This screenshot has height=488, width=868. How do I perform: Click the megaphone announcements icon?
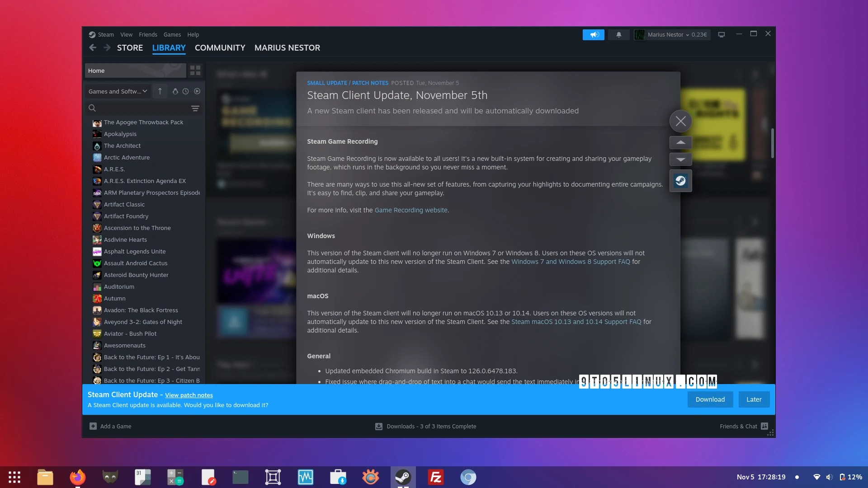click(593, 35)
